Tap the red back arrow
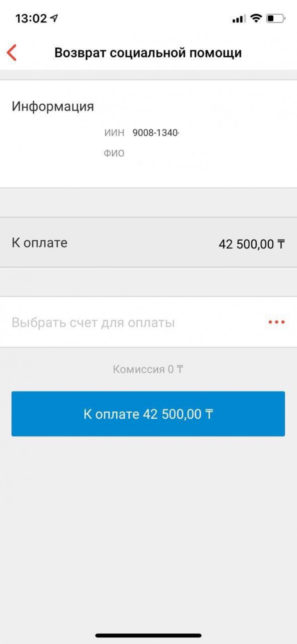 (x=12, y=53)
